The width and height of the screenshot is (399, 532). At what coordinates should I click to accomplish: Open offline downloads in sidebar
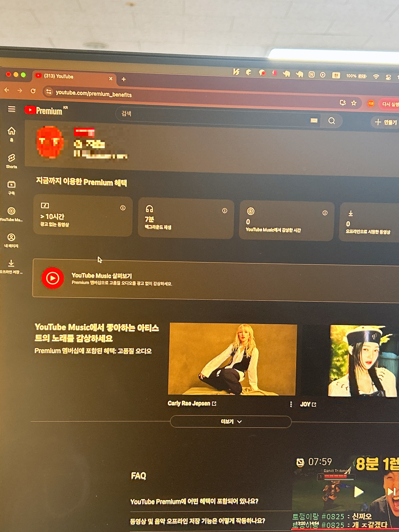click(x=11, y=266)
